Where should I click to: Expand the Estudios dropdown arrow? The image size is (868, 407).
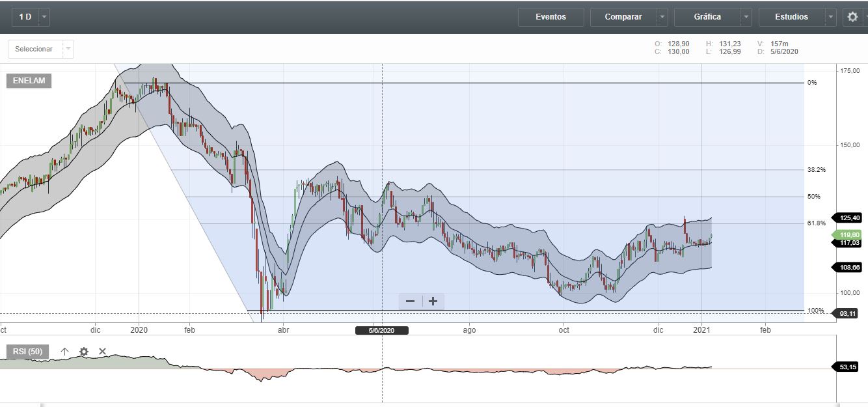830,17
